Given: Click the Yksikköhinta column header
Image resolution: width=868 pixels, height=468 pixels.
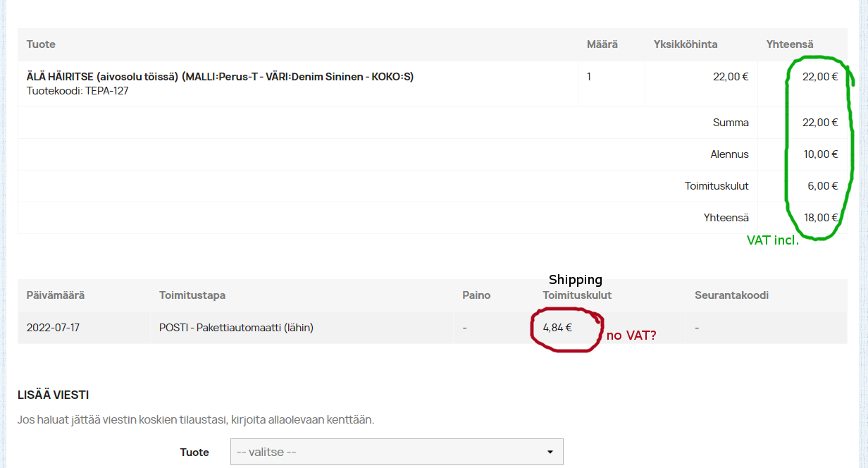Looking at the screenshot, I should 686,44.
